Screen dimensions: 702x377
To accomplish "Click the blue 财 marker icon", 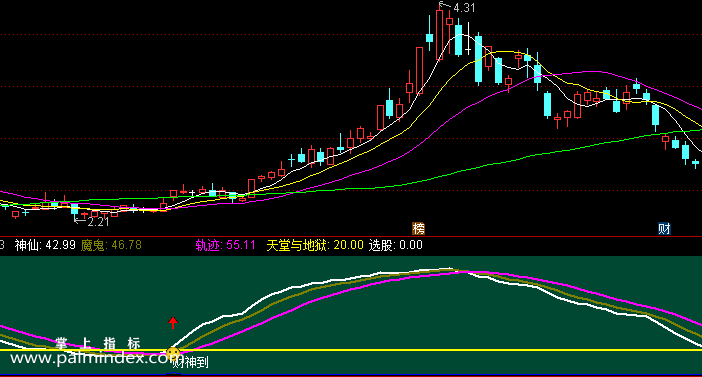I will click(x=664, y=229).
